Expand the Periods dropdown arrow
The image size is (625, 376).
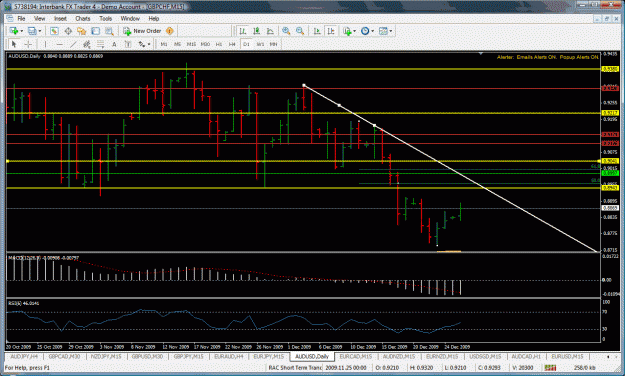pyautogui.click(x=373, y=31)
